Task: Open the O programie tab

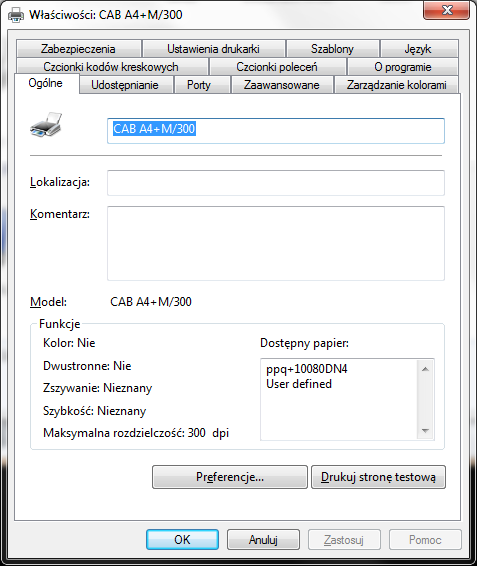Action: pos(403,67)
